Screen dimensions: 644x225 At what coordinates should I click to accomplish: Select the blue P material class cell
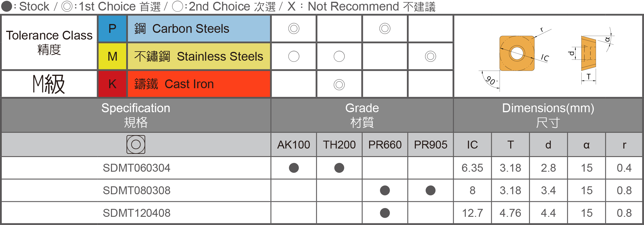pos(112,28)
